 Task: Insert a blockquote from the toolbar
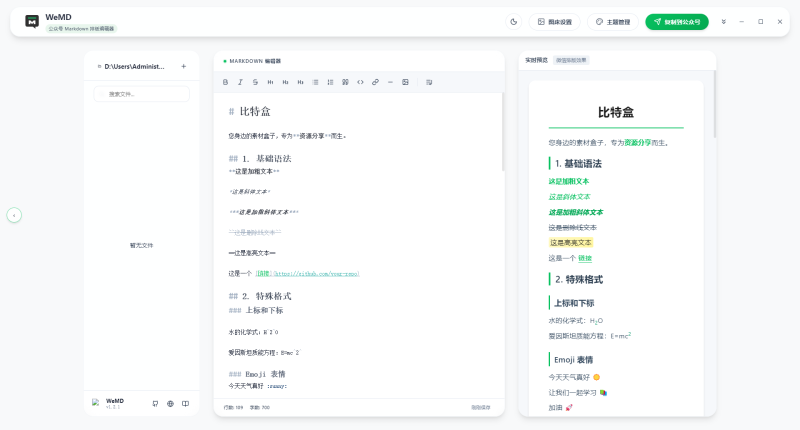point(345,82)
